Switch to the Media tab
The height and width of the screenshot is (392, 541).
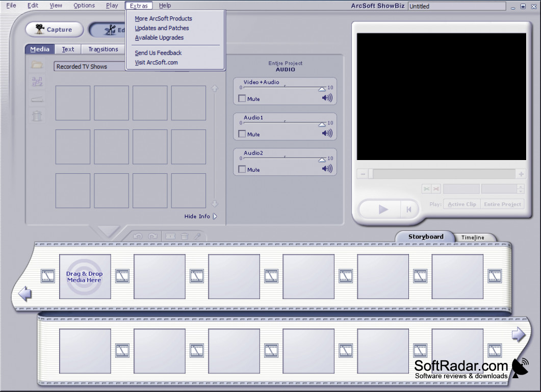pyautogui.click(x=40, y=49)
